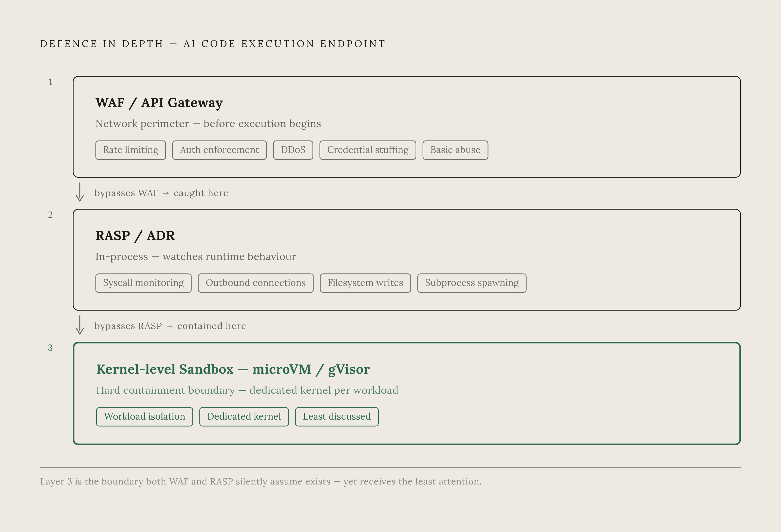Click the green layer number 3 label
The height and width of the screenshot is (532, 781).
(50, 348)
